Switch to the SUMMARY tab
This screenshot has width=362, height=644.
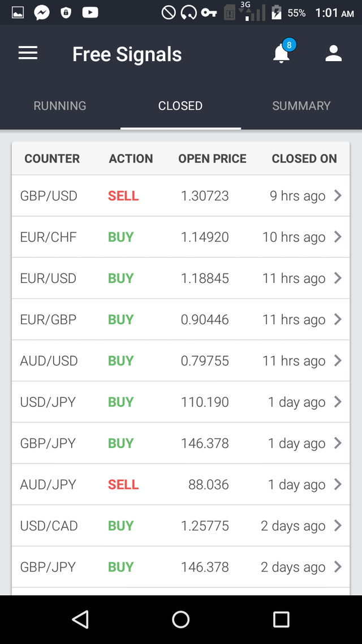pyautogui.click(x=301, y=106)
